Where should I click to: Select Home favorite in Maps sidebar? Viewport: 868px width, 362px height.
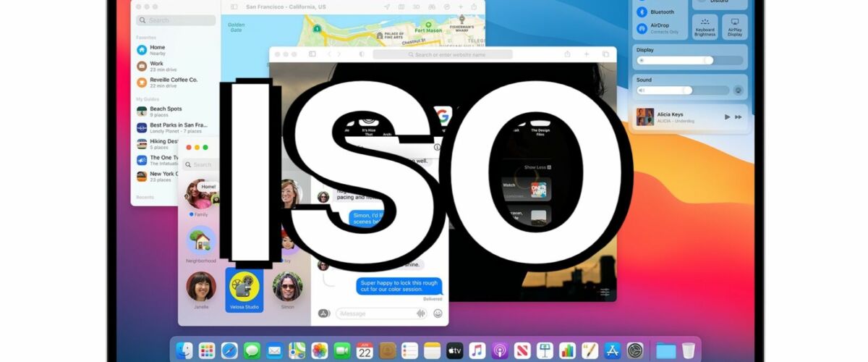tap(176, 50)
